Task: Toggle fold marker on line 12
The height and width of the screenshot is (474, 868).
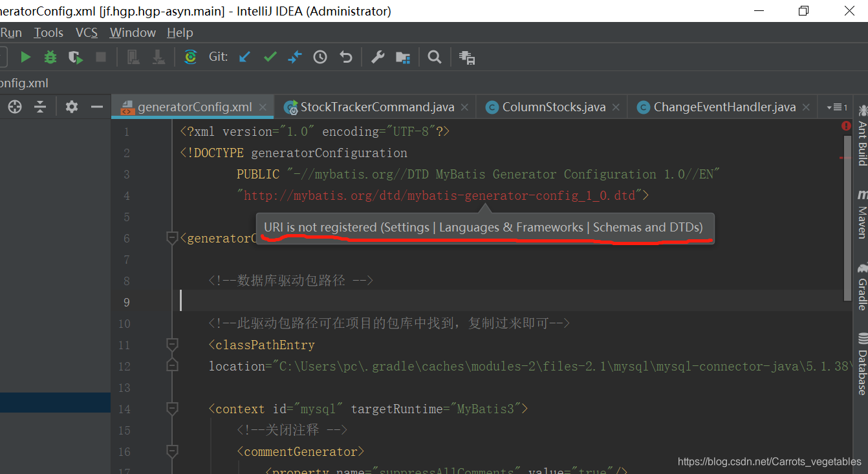Action: click(x=172, y=366)
